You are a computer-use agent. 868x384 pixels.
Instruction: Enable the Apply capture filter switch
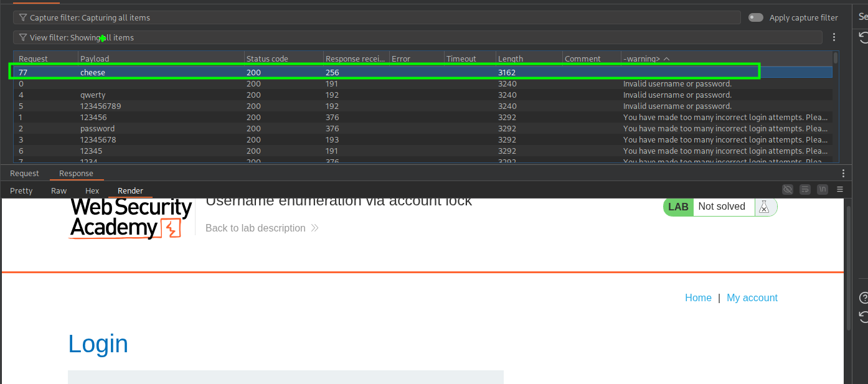[756, 17]
